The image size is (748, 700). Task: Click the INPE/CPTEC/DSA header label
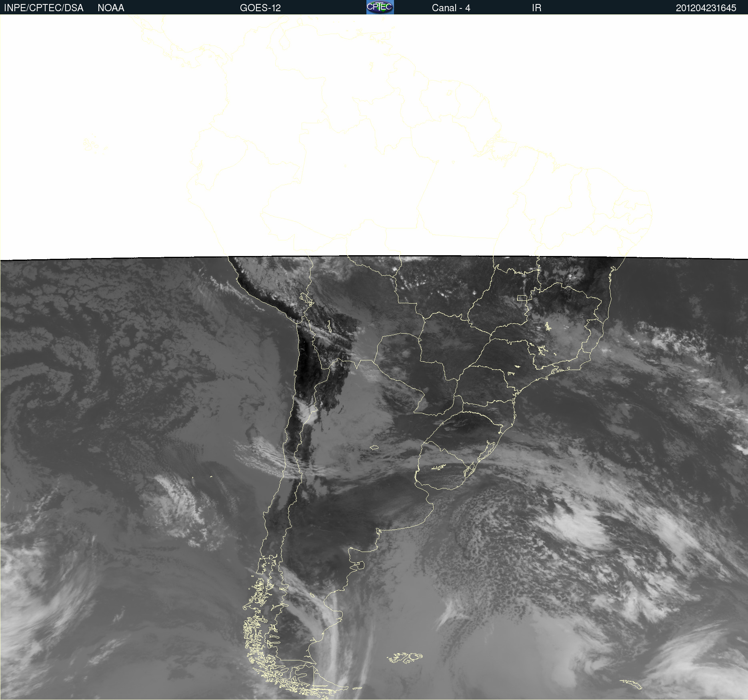pos(44,8)
